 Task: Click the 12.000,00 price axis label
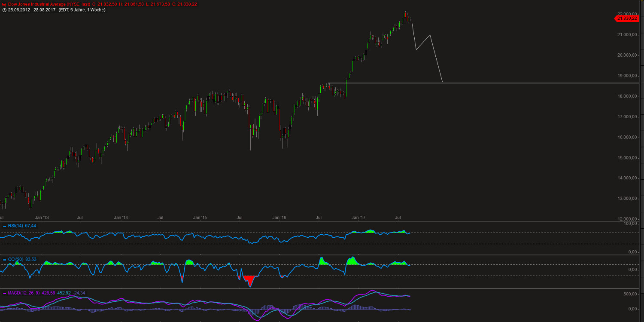[x=627, y=219]
